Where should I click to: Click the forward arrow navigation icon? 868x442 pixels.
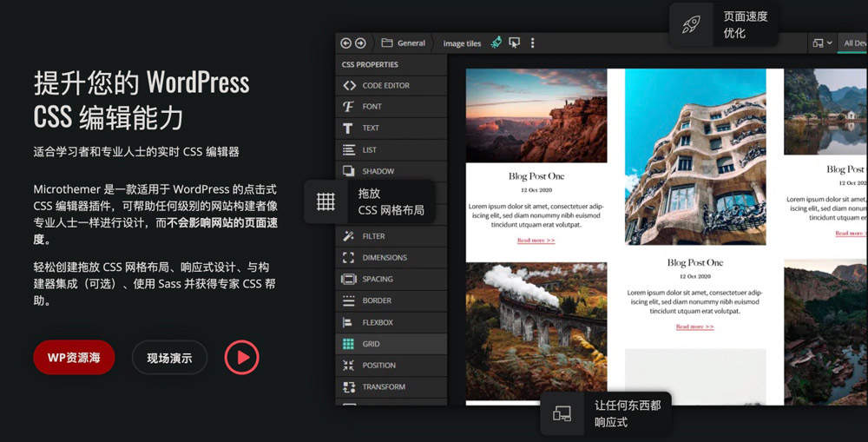click(x=360, y=43)
